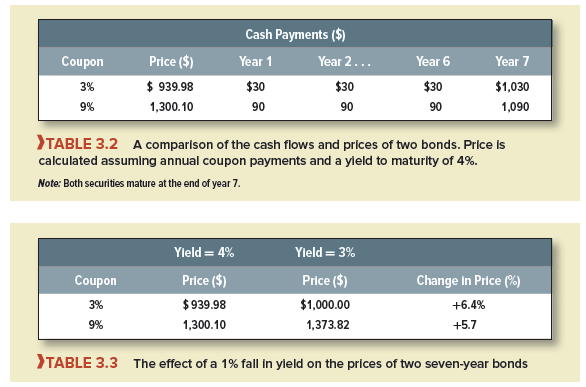Click the Change in Price (%) header

468,281
